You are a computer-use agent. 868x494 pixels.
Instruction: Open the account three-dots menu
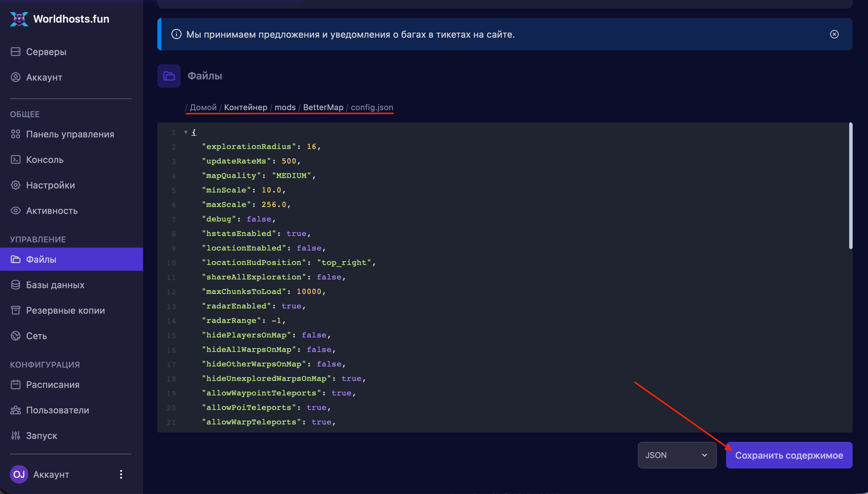tap(121, 474)
